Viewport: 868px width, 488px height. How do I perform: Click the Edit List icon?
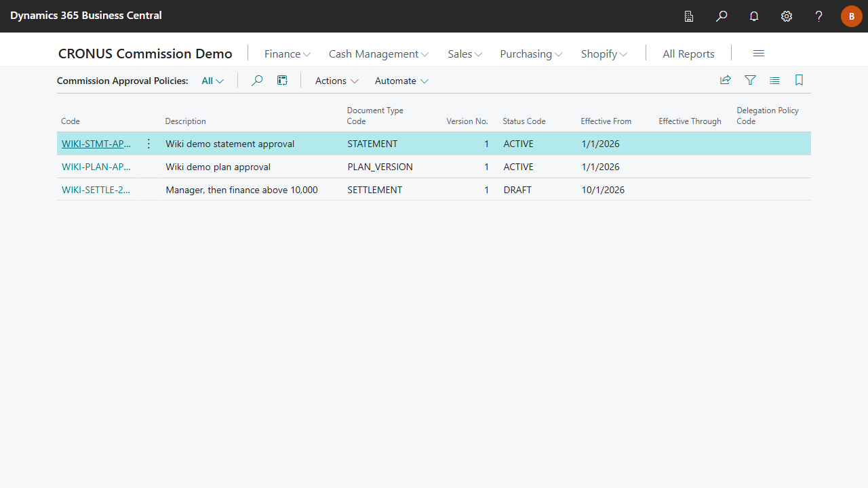click(283, 81)
